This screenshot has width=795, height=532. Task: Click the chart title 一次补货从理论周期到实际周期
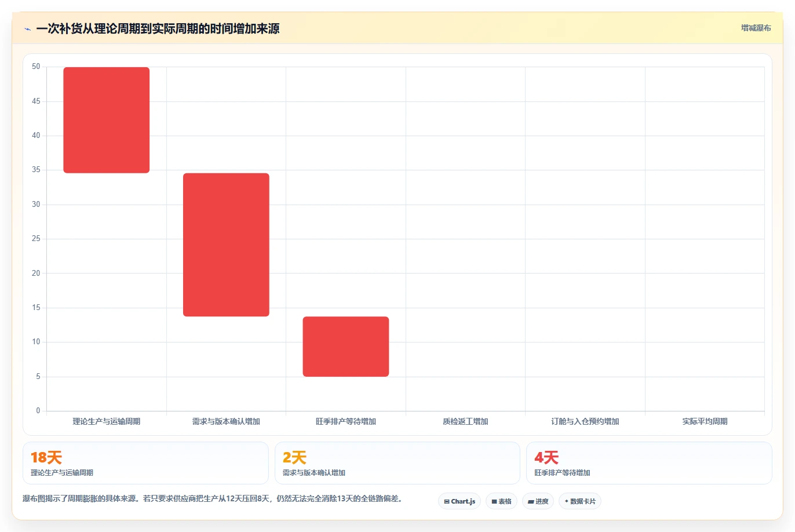pos(158,29)
